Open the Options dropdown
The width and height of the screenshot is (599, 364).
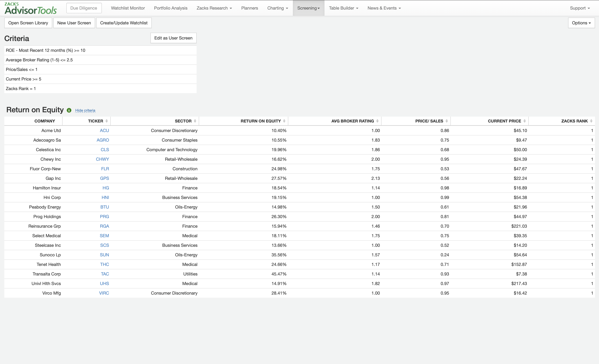click(x=581, y=23)
